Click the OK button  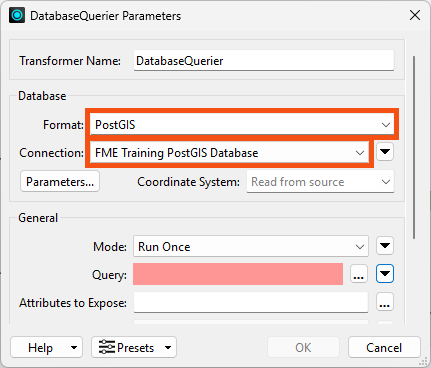pyautogui.click(x=303, y=348)
